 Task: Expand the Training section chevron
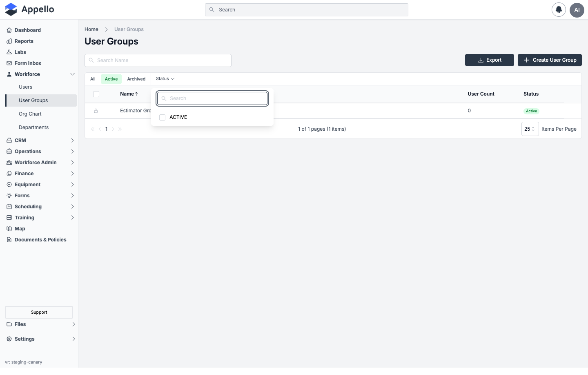point(72,218)
